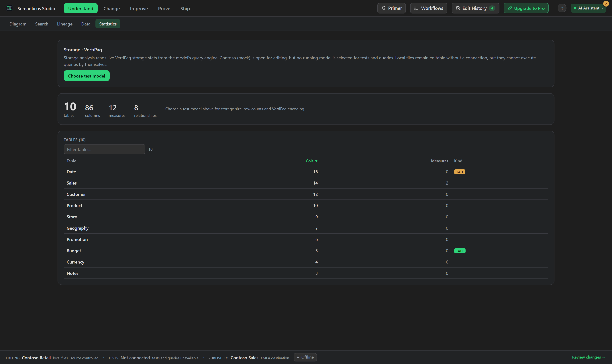Click Choose test model button
612x364 pixels.
[x=86, y=76]
